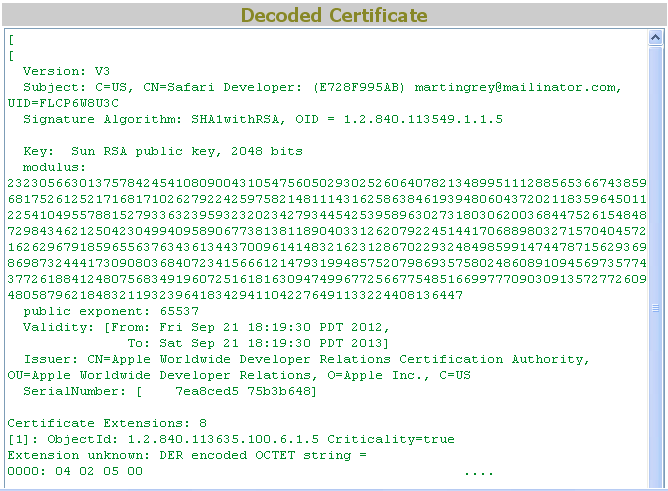Click modulus line starting with 1626296791

(x=327, y=247)
